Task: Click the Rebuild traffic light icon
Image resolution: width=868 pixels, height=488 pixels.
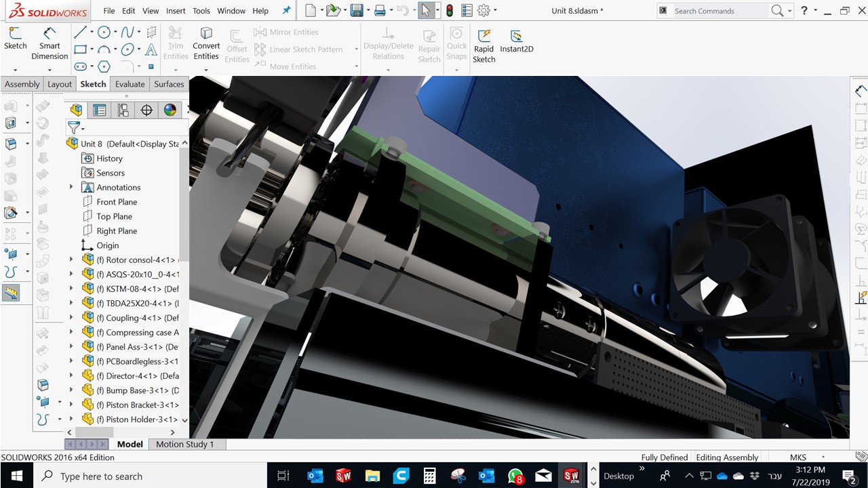Action: [449, 11]
